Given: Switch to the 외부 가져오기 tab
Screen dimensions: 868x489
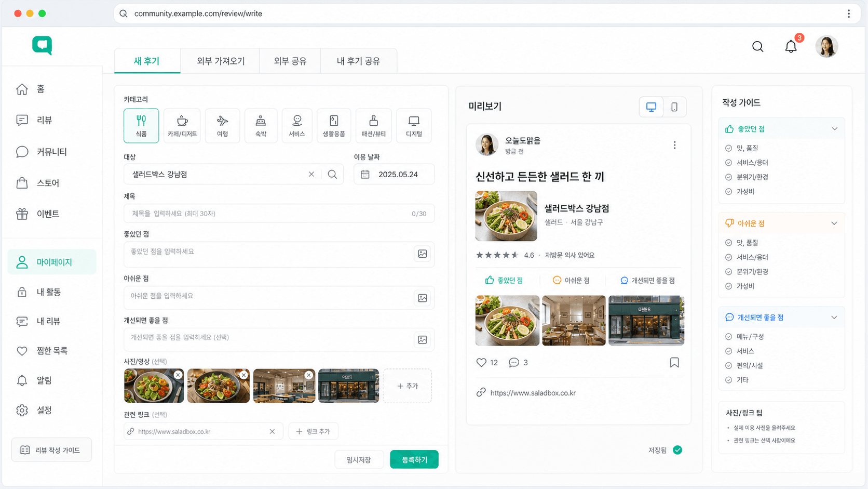Looking at the screenshot, I should 221,61.
